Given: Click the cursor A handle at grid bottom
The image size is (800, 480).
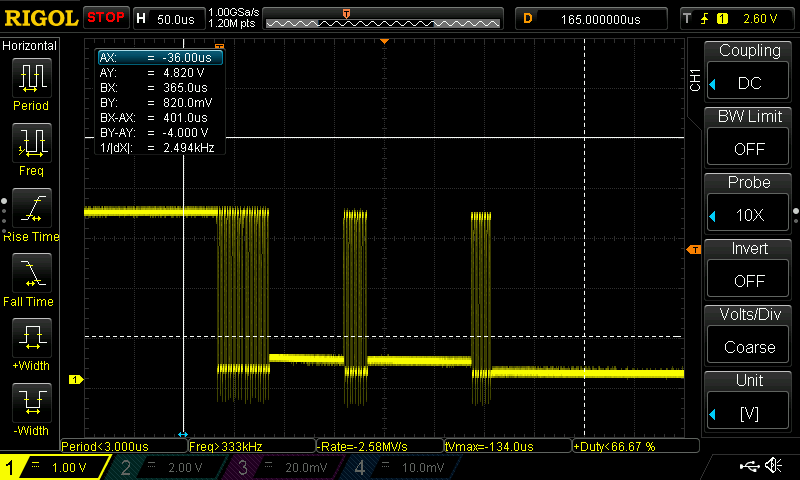Looking at the screenshot, I should tap(183, 434).
